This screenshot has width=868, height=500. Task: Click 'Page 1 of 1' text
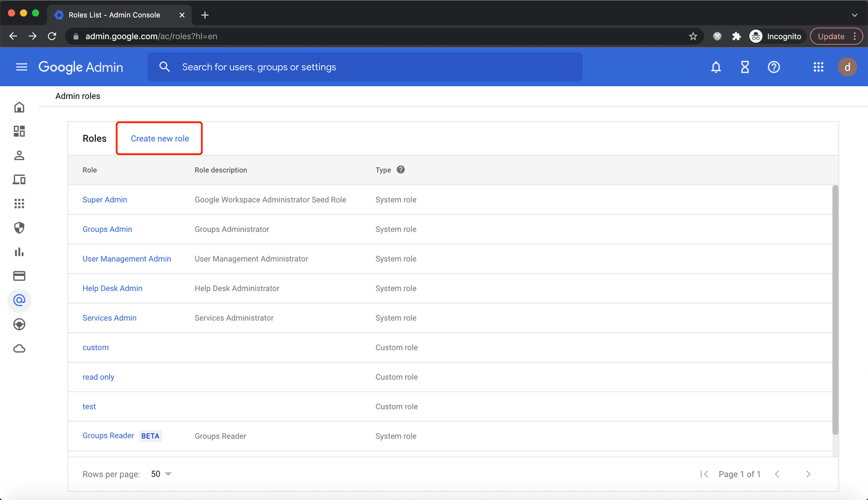739,474
